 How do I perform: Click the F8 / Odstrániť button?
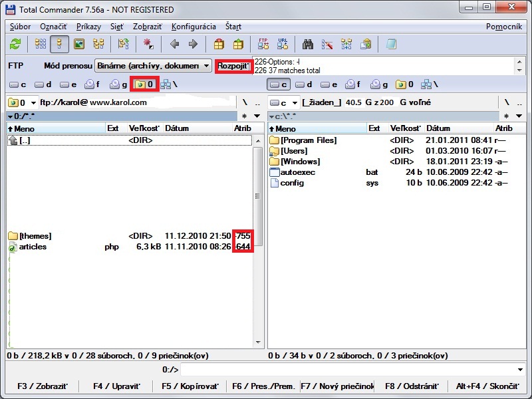click(x=411, y=386)
